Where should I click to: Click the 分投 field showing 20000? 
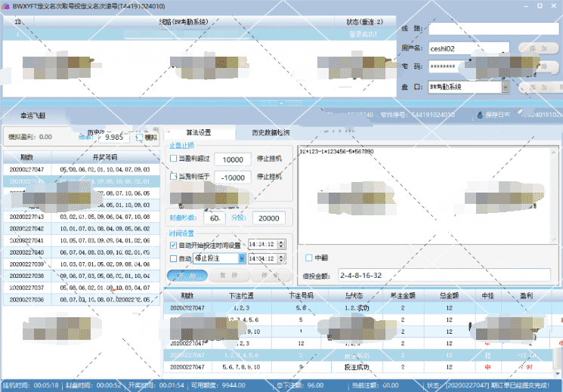point(269,218)
